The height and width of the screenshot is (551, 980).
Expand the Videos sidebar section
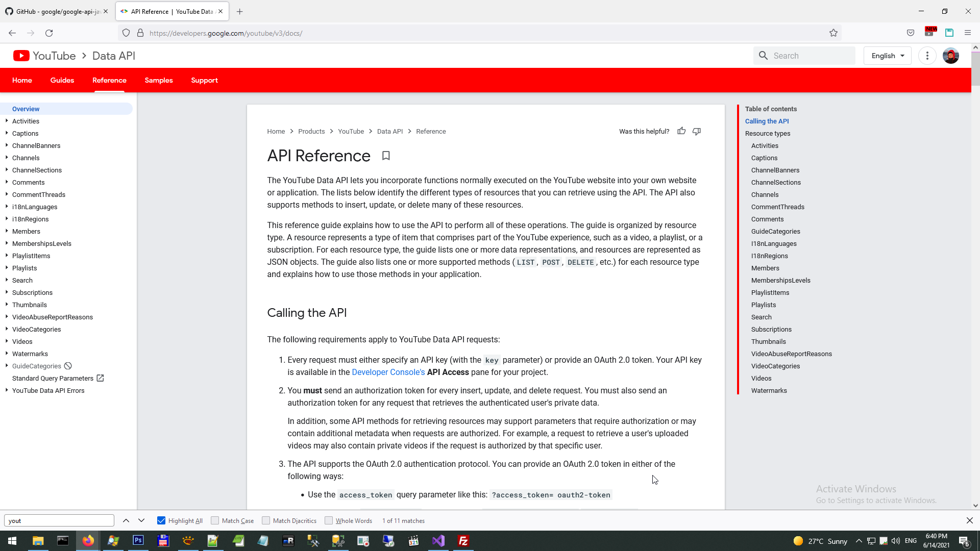(7, 341)
